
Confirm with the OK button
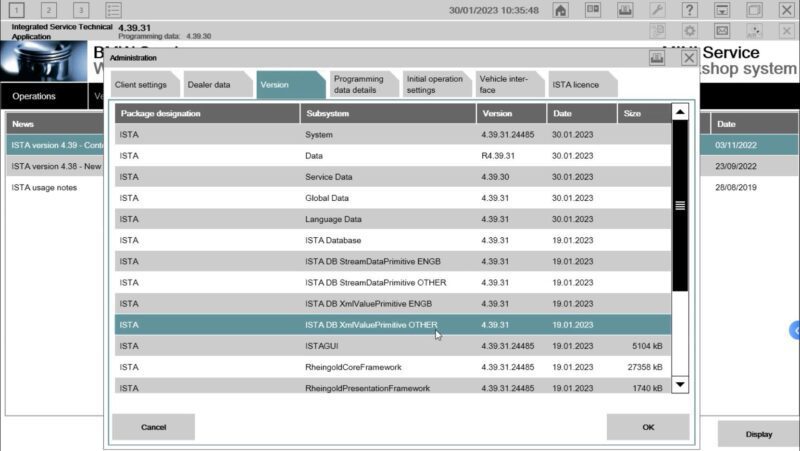pos(648,427)
